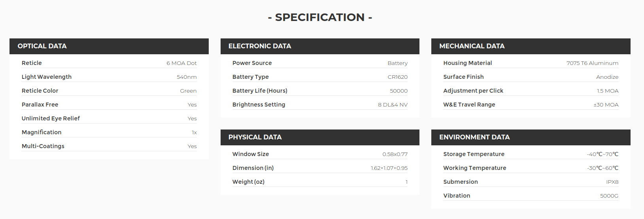Click the Adjustment per Click label
This screenshot has width=644, height=219.
[x=473, y=91]
